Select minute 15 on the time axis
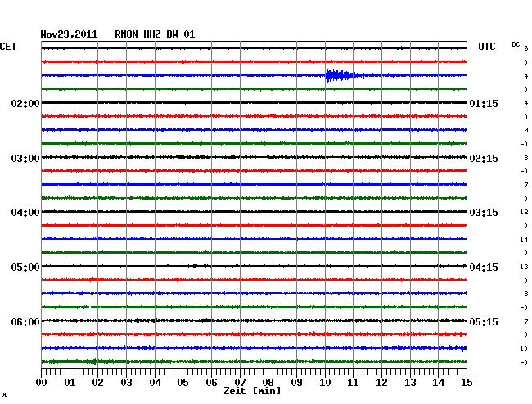Image resolution: width=532 pixels, height=404 pixels. (467, 382)
